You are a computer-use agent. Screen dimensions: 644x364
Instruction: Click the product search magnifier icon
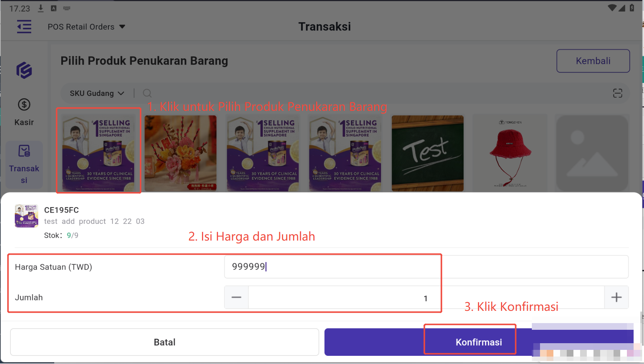[147, 93]
